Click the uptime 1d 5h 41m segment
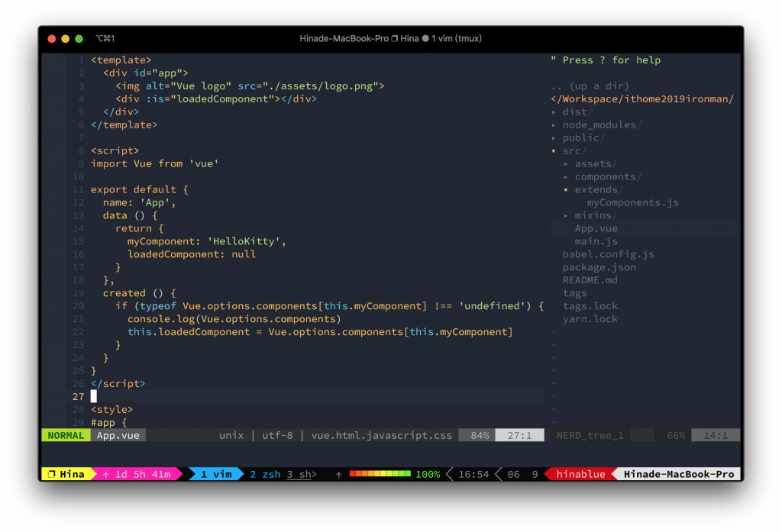 point(137,474)
